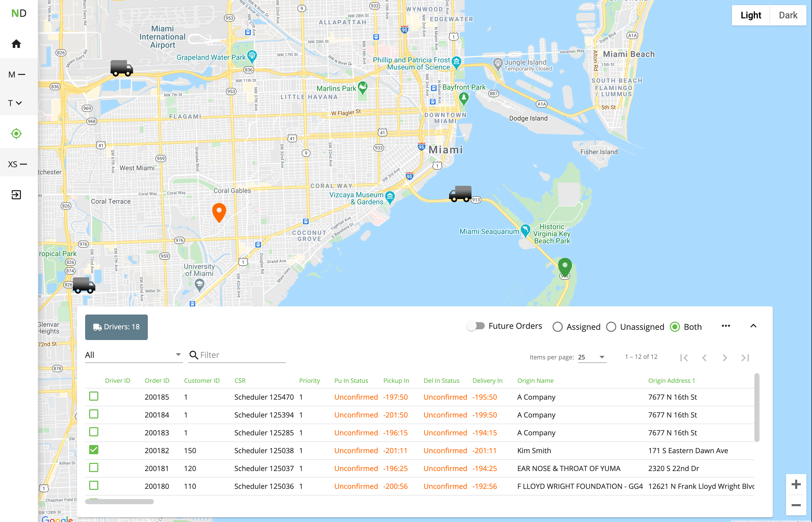The width and height of the screenshot is (812, 522).
Task: Click the Home icon in the sidebar
Action: 16,44
